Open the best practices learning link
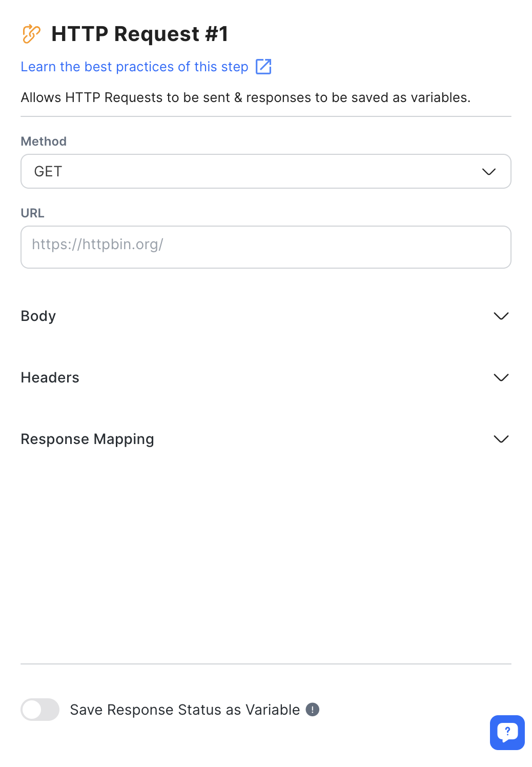Viewport: 532px width, 767px height. tap(134, 67)
